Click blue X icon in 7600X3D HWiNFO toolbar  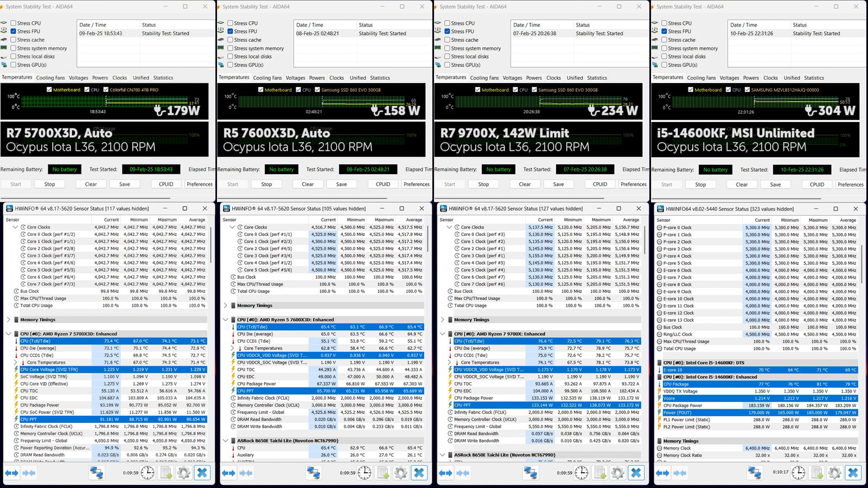419,473
